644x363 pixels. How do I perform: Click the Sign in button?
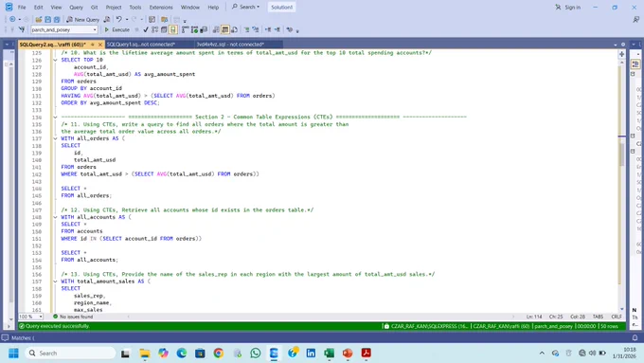point(567,7)
